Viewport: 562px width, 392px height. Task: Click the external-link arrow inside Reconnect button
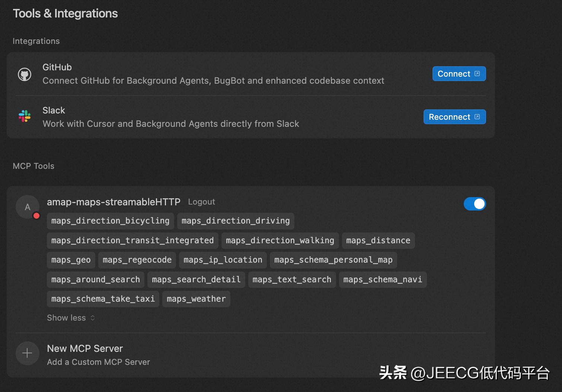478,116
